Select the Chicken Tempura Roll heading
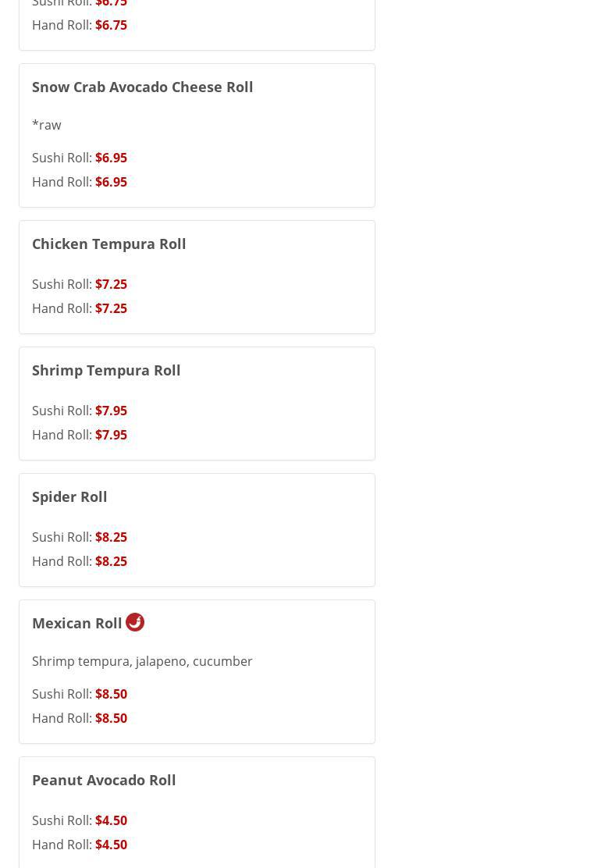This screenshot has height=868, width=601. [x=108, y=244]
